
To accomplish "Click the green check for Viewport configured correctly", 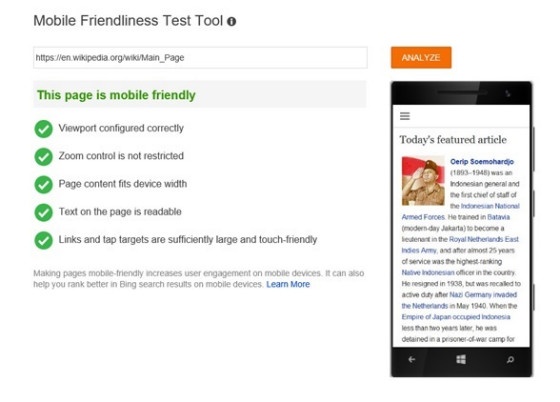I will 44,129.
